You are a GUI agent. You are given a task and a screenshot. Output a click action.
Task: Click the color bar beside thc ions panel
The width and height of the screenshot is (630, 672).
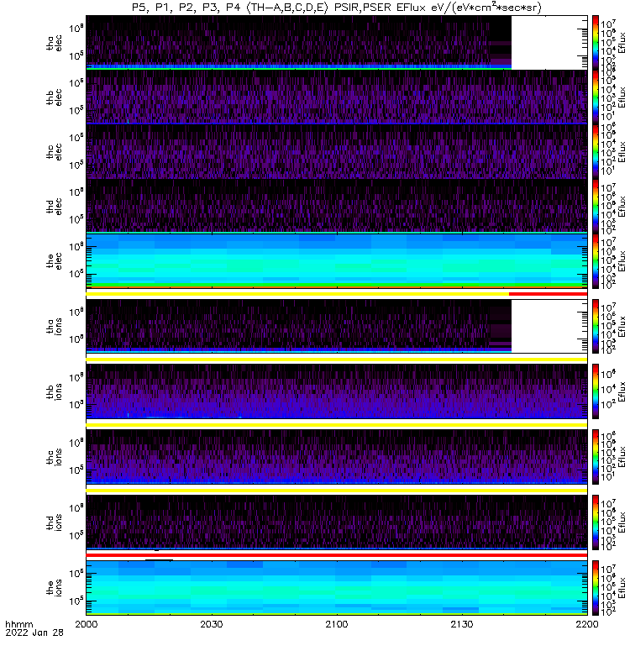[x=596, y=457]
